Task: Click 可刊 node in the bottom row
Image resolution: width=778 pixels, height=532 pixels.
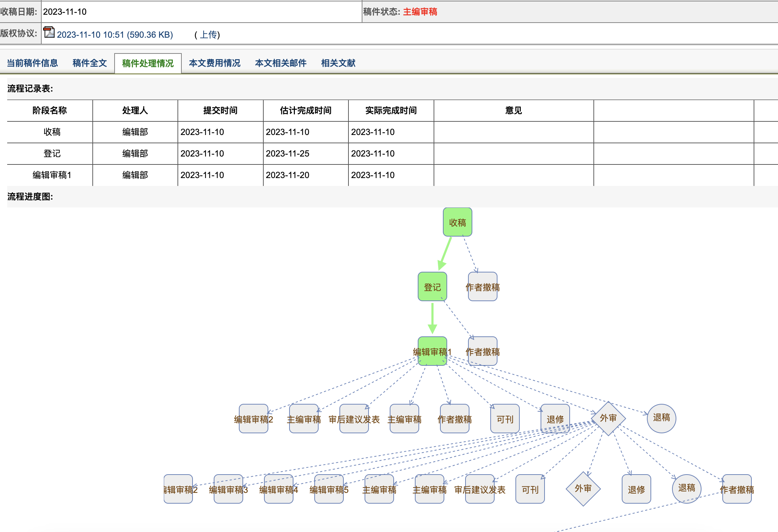Action: point(530,489)
